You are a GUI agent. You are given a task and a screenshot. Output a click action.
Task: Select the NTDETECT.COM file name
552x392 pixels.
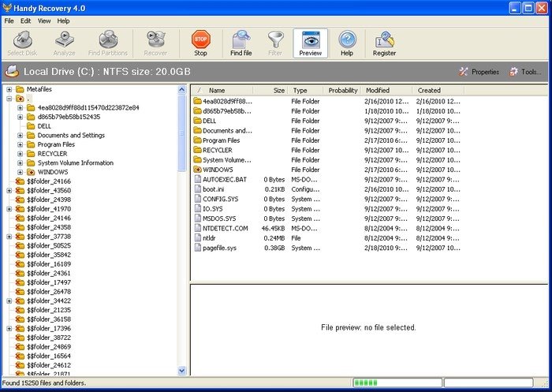tap(226, 228)
